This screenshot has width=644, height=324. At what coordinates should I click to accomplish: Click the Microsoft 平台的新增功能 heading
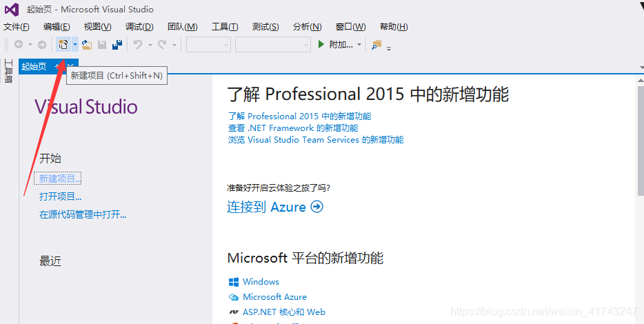point(305,258)
